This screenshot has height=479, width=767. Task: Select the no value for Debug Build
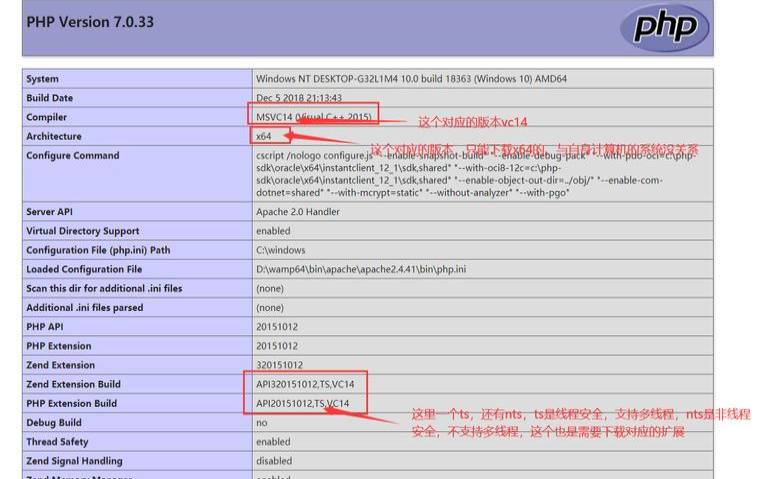click(262, 422)
